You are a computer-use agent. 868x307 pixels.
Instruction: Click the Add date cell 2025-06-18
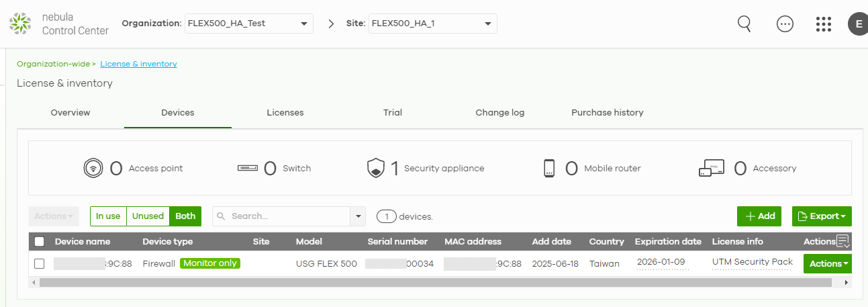tap(554, 263)
